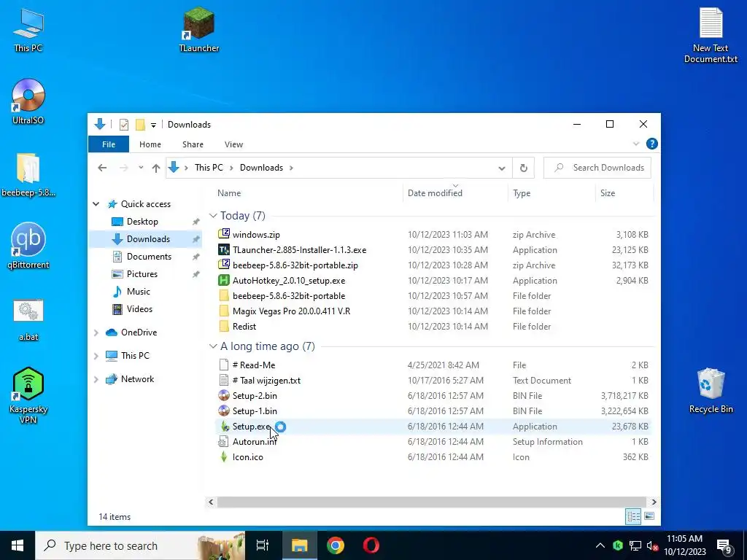Select the UltraISO desktop icon
747x560 pixels.
[28, 101]
